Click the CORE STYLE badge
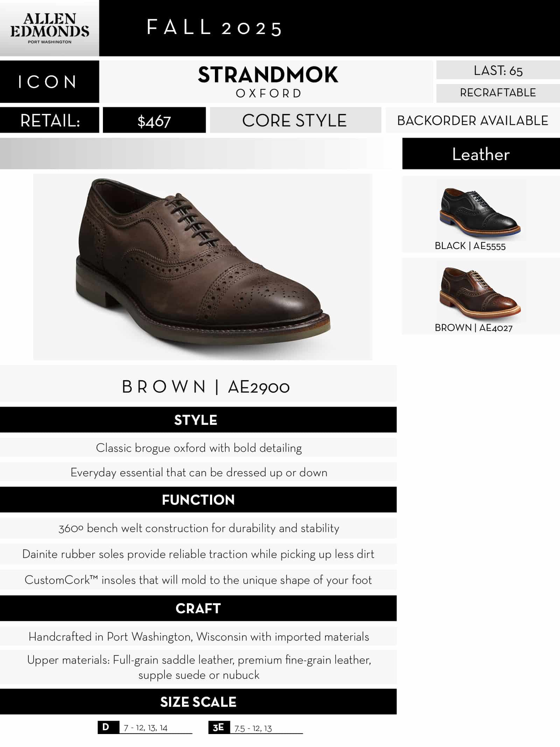The width and height of the screenshot is (560, 747). pos(295,120)
